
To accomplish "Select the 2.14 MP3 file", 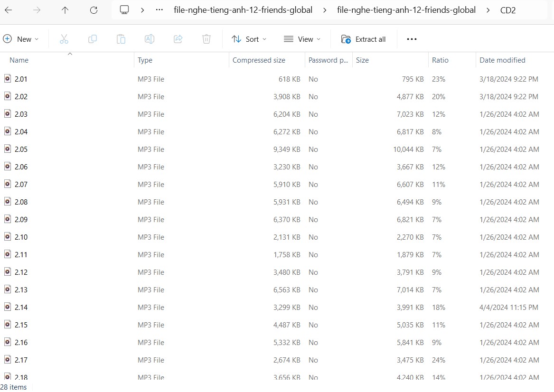I will (x=21, y=308).
